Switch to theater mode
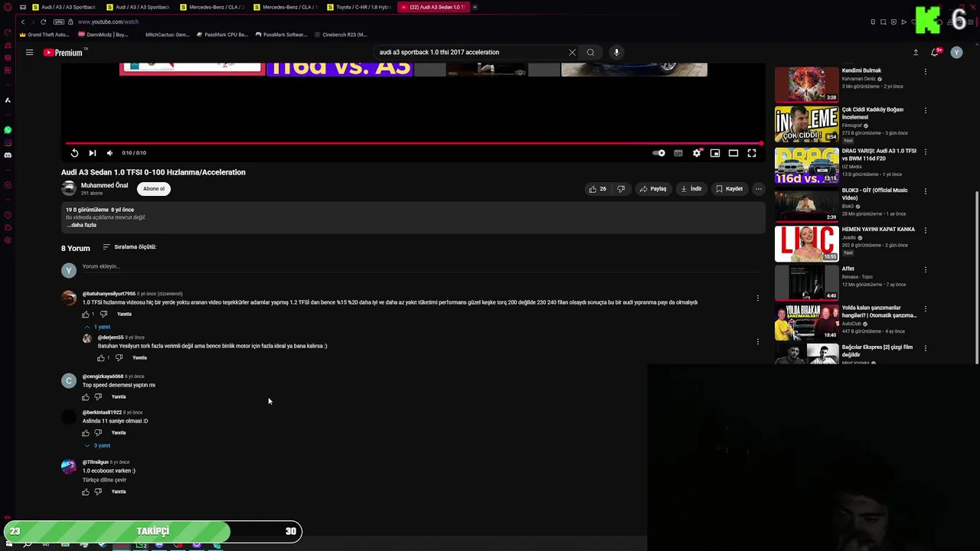Image resolution: width=980 pixels, height=551 pixels. coord(733,153)
